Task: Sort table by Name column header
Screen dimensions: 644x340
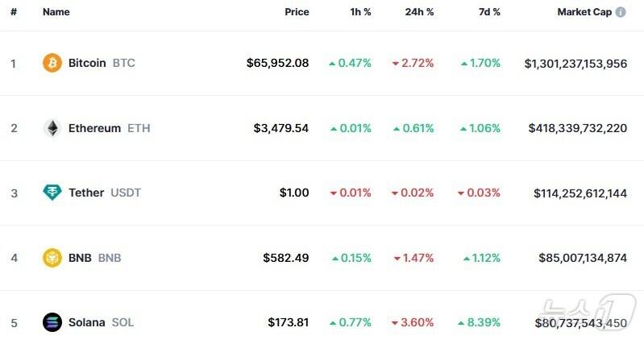Action: pyautogui.click(x=56, y=12)
